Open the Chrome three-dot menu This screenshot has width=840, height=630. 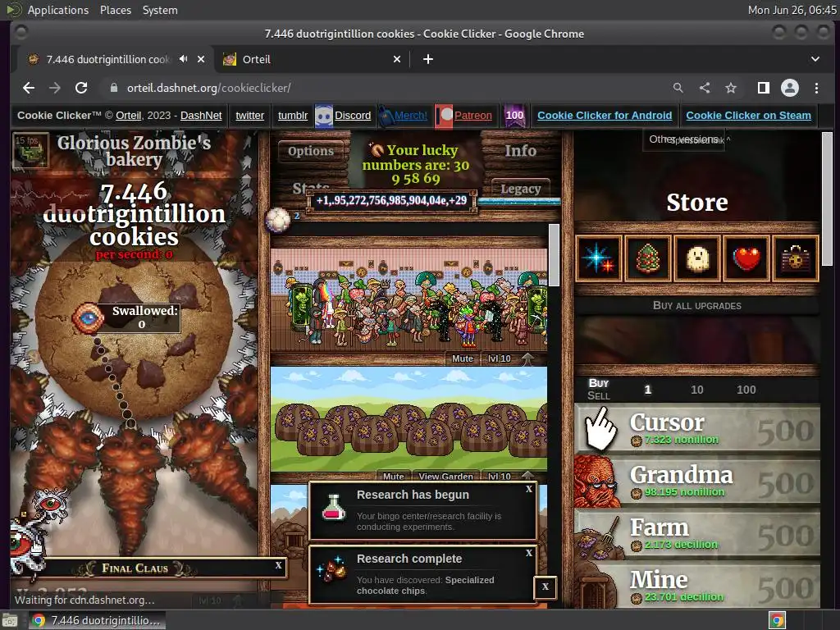click(816, 88)
